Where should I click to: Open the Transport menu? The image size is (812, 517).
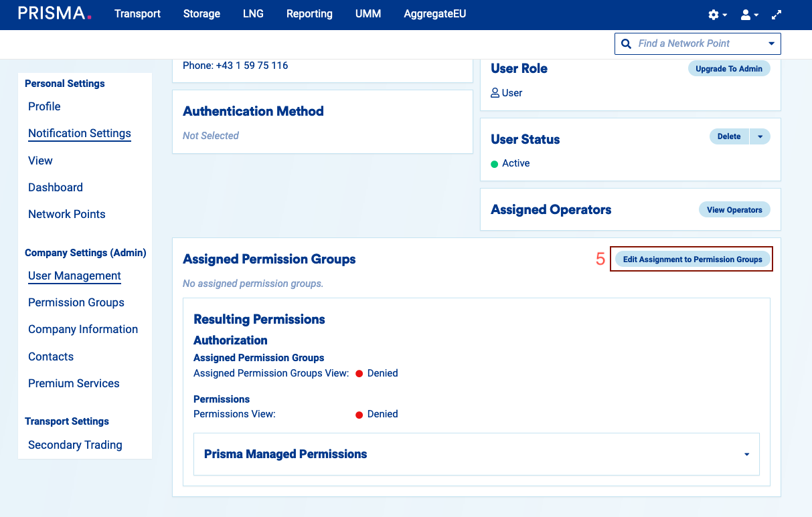coord(137,14)
